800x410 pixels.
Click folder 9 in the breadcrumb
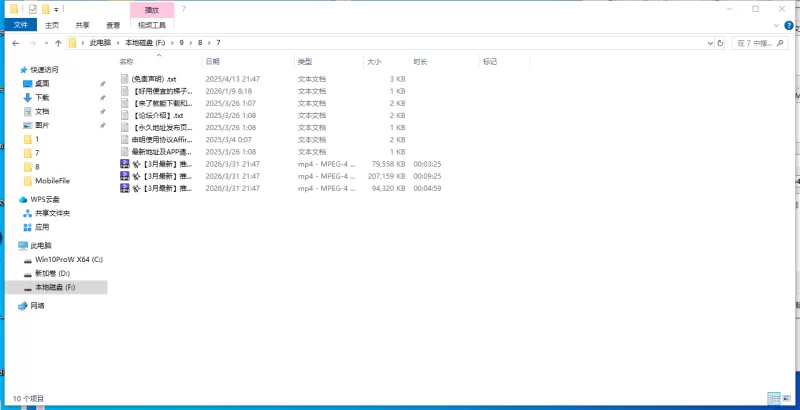tap(181, 43)
